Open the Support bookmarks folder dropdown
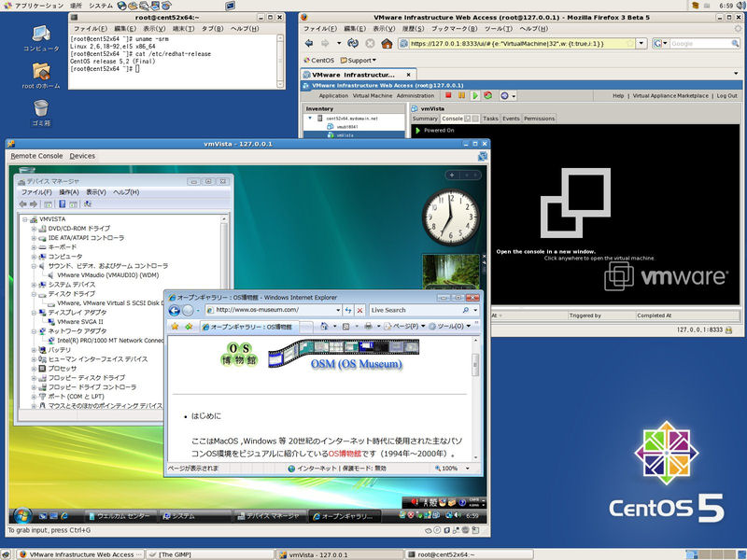Image resolution: width=747 pixels, height=560 pixels. 359,61
